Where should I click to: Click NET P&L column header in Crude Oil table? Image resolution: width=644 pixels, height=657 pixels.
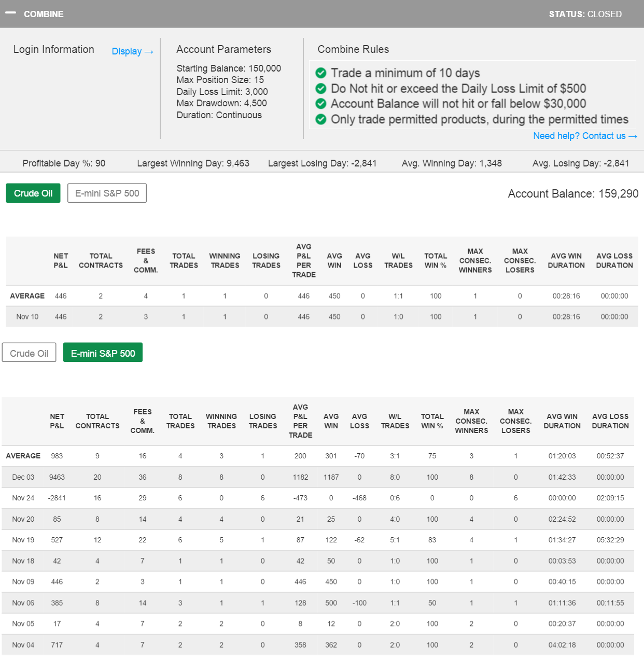point(61,261)
